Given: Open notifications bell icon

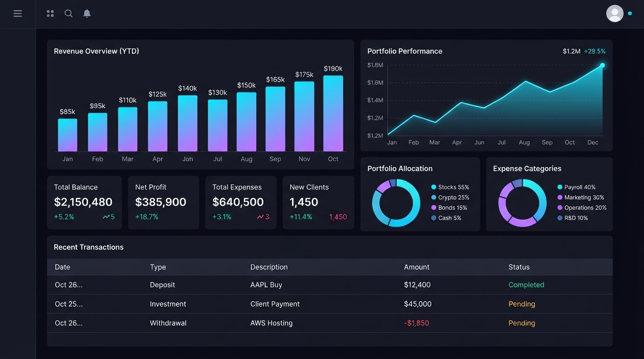Looking at the screenshot, I should pyautogui.click(x=87, y=14).
